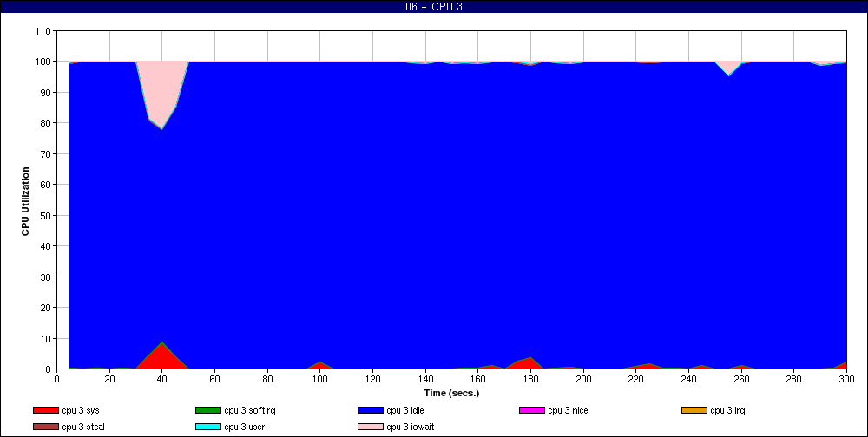Click the 'CPU Utilization' axis label
This screenshot has width=868, height=437.
[x=25, y=201]
